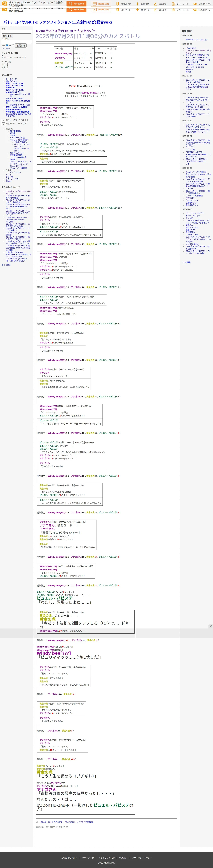Viewport: 213px width, 868px height.
Task: Click 検索する button beside the and/or radios
Action: tap(21, 46)
